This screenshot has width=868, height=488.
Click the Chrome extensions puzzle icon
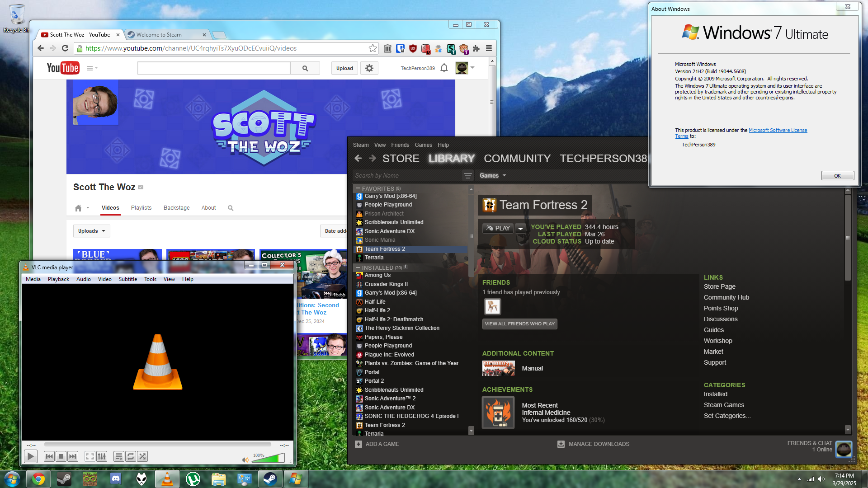tap(476, 48)
